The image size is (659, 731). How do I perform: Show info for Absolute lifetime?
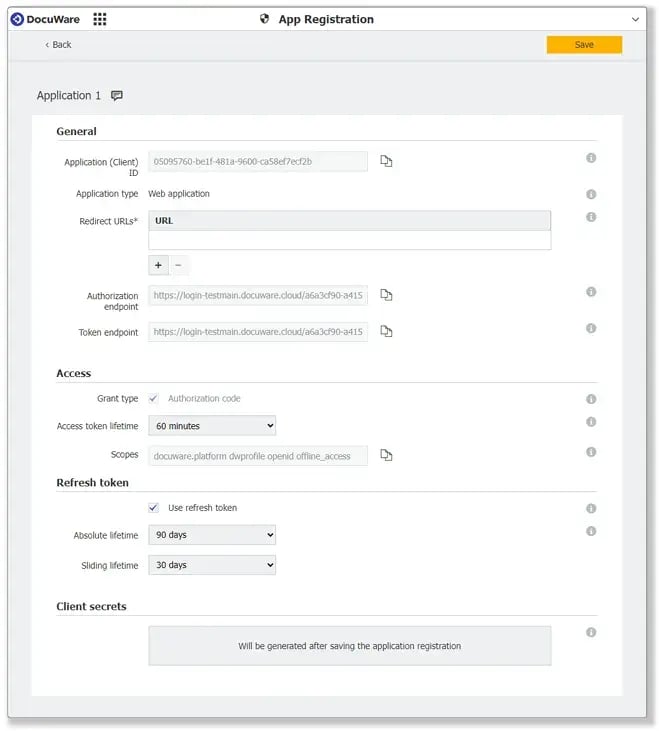pyautogui.click(x=591, y=531)
